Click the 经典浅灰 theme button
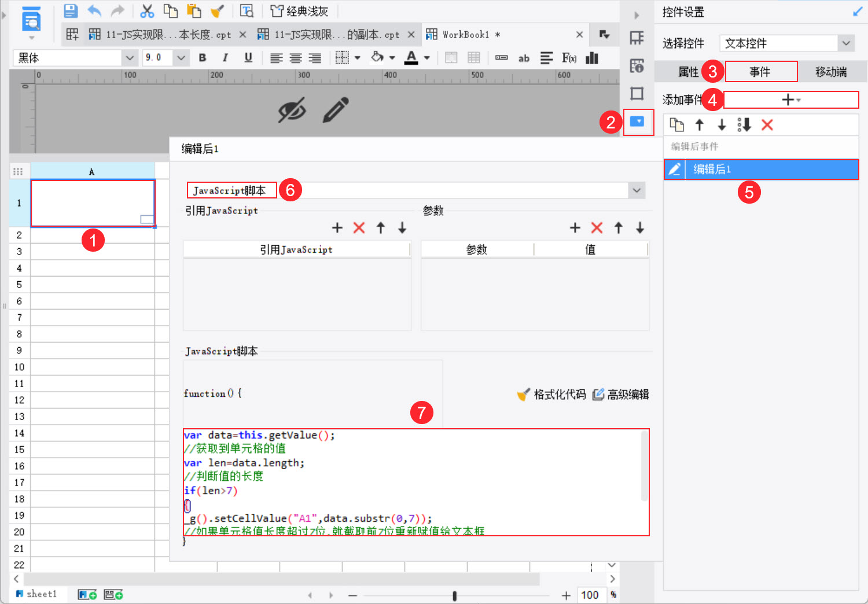This screenshot has width=868, height=604. point(299,11)
